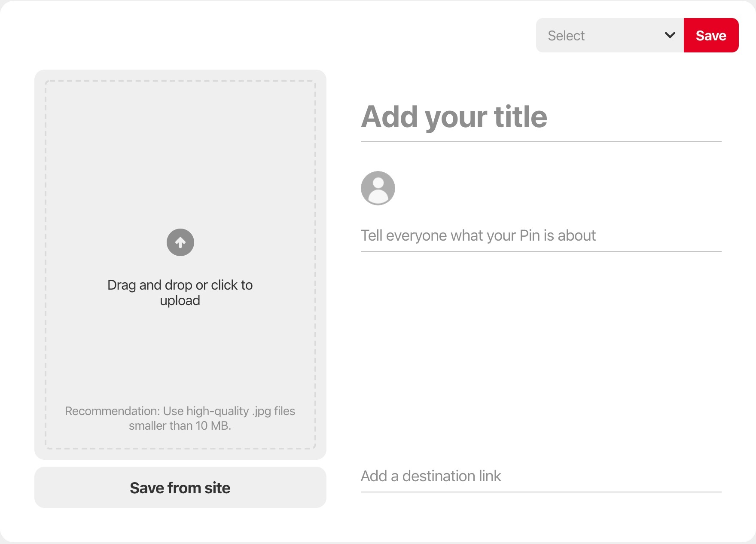Expand the board chevron arrow
This screenshot has width=756, height=544.
[670, 35]
